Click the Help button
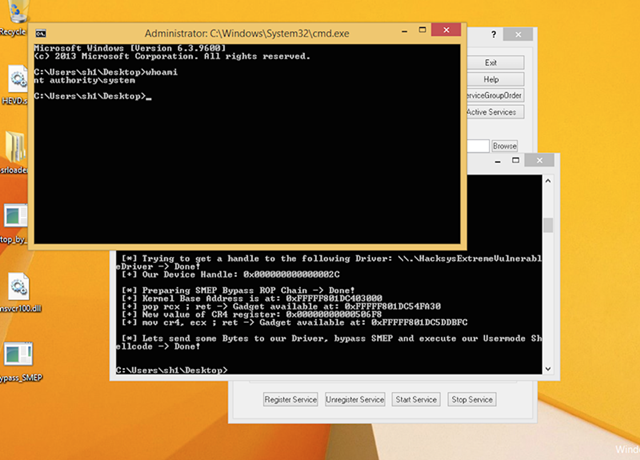The image size is (640, 460). click(x=491, y=79)
